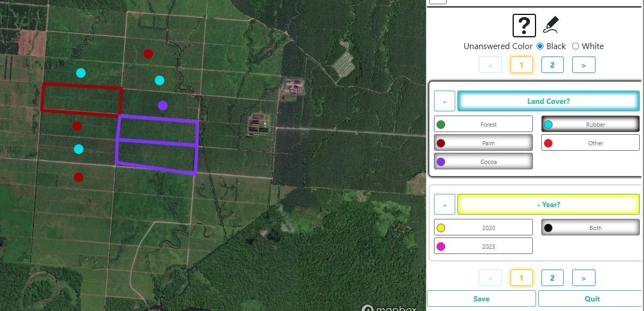The height and width of the screenshot is (311, 644).
Task: Click the Quit button
Action: tap(592, 299)
